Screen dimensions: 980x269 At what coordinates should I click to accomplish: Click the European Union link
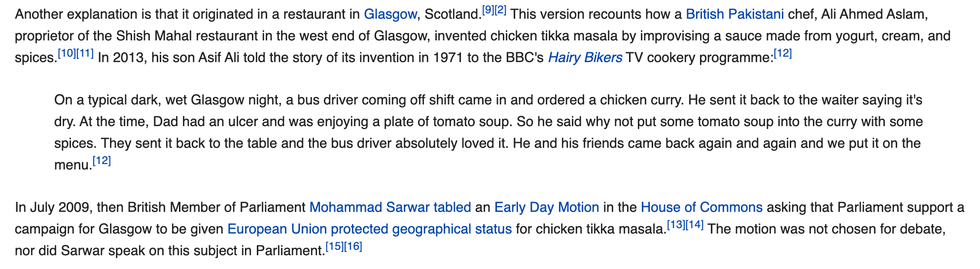click(x=277, y=229)
